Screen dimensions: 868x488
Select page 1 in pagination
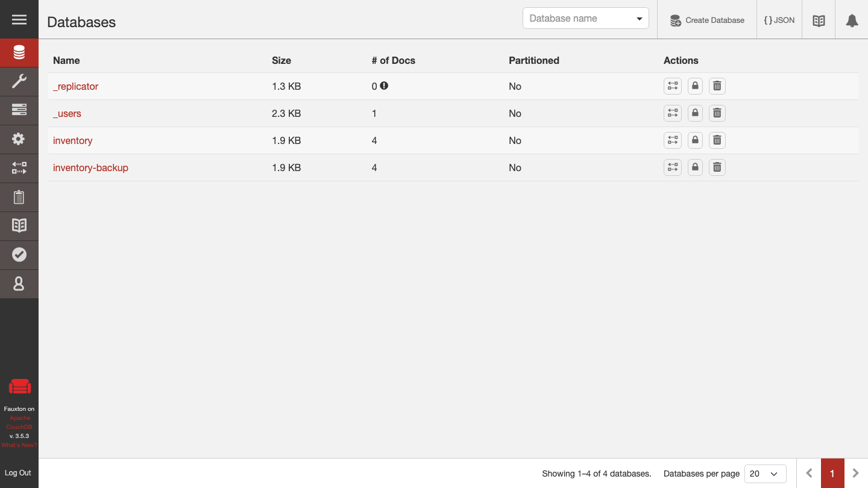pos(832,474)
